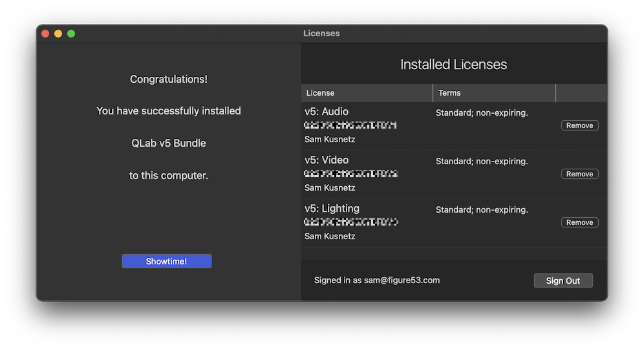Viewport: 644px width, 349px height.
Task: Click the Lighting license's Standard; non-expiring terms
Action: [482, 210]
